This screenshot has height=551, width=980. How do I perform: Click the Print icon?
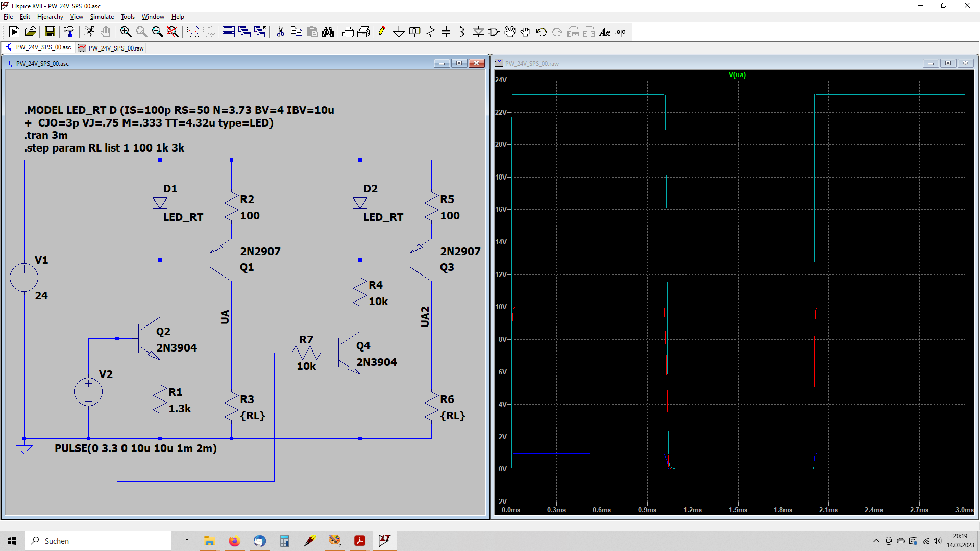coord(348,32)
